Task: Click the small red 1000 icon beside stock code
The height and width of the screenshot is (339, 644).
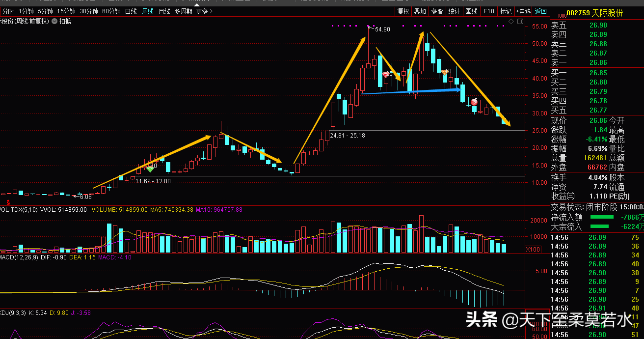Action: (x=562, y=15)
